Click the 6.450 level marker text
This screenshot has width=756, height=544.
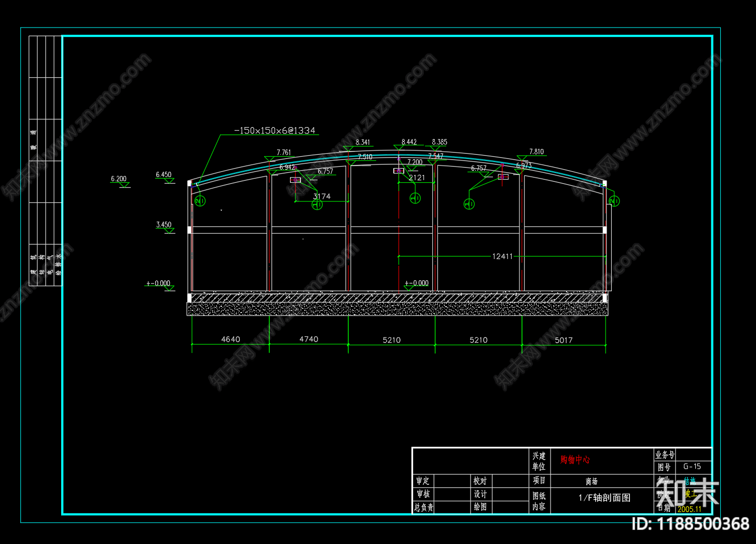click(x=163, y=175)
